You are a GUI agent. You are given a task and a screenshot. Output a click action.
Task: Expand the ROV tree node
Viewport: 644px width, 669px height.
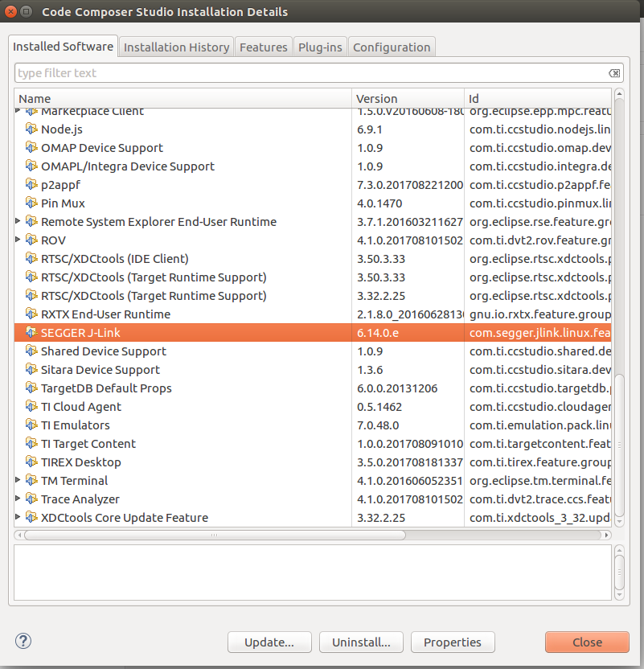coord(18,240)
